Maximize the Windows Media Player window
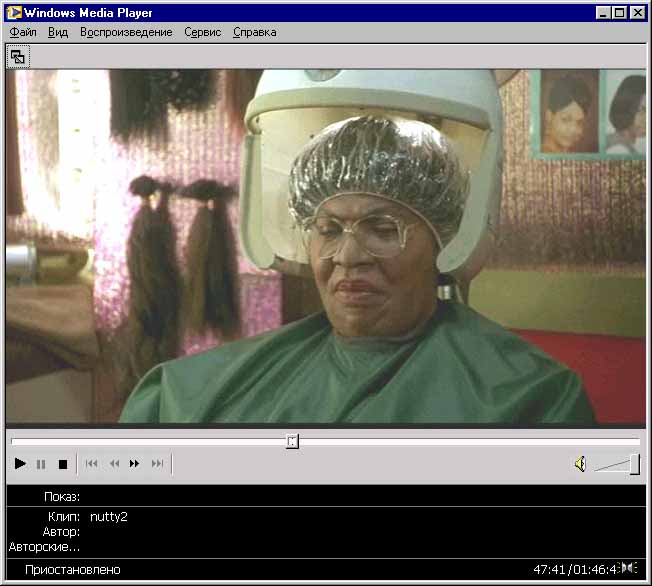This screenshot has width=652, height=586. 620,13
